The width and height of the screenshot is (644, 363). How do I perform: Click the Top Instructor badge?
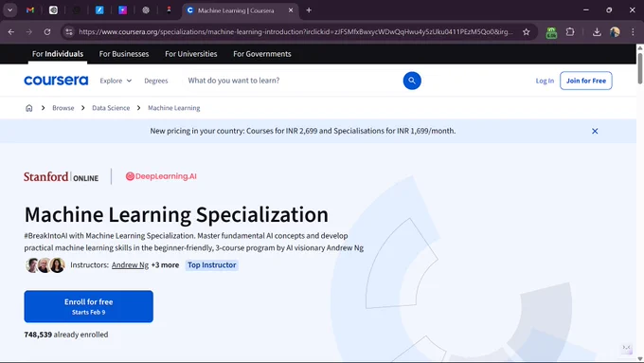coord(212,265)
